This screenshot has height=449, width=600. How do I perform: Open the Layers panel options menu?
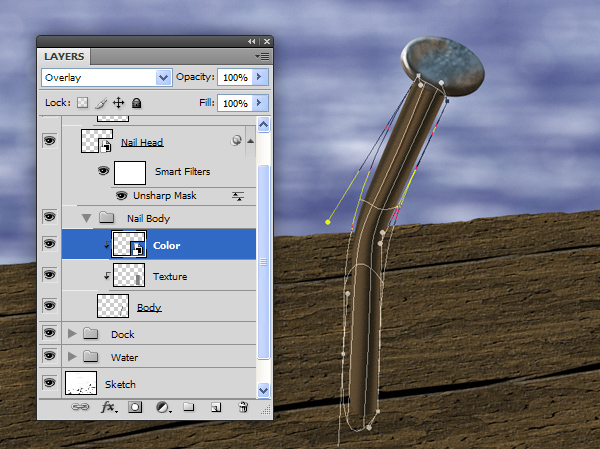click(262, 57)
